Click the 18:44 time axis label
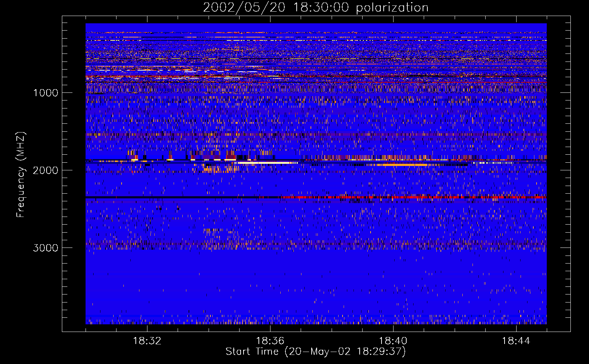The width and height of the screenshot is (589, 364). (516, 341)
